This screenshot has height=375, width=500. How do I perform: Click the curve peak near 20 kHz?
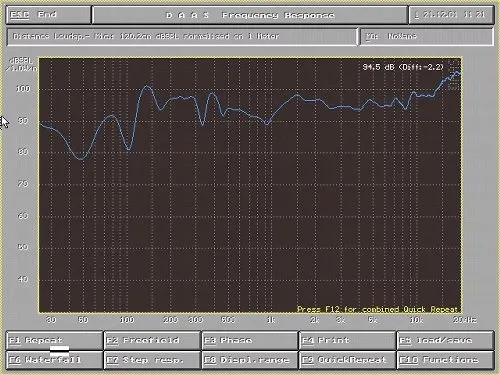point(457,73)
